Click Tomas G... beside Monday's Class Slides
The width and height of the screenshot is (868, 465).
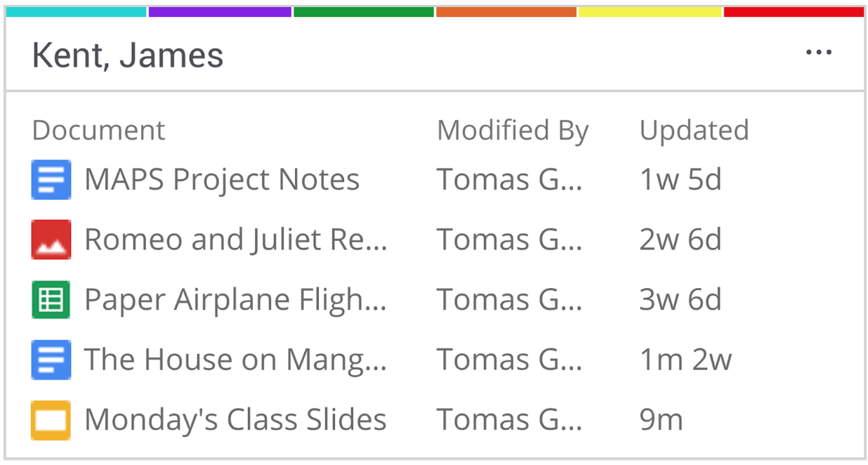click(x=509, y=419)
